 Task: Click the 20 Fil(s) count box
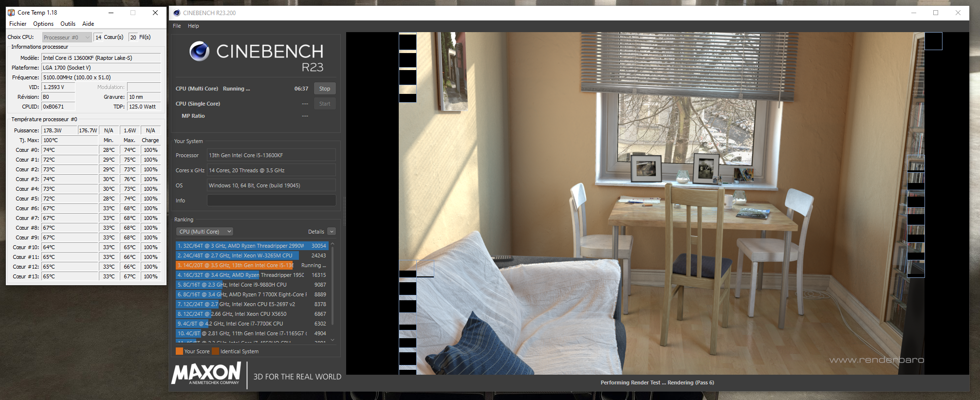(x=133, y=37)
